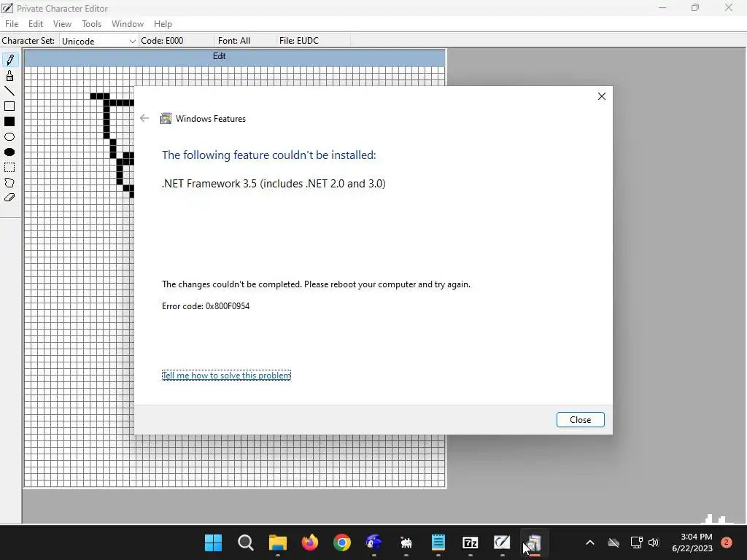Open the notifications badge
Screen dimensions: 747x560
727,542
